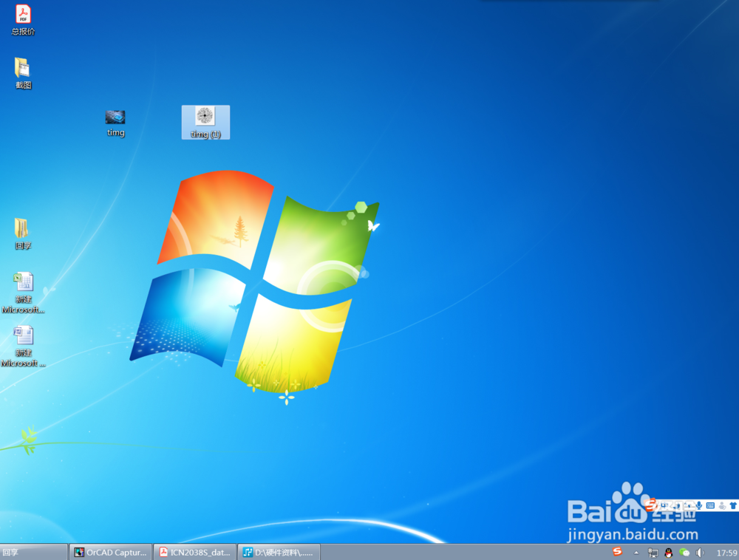The width and height of the screenshot is (739, 560).
Task: Select the timg image file icon
Action: pyautogui.click(x=115, y=123)
